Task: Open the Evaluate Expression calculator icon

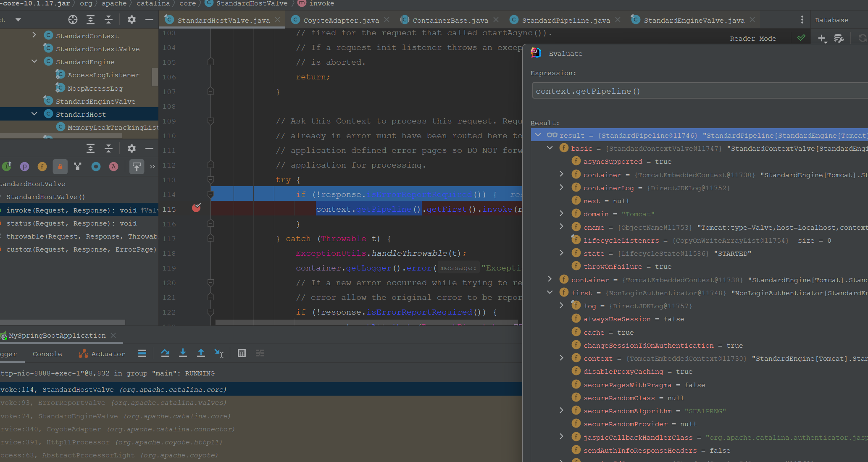Action: pos(242,353)
